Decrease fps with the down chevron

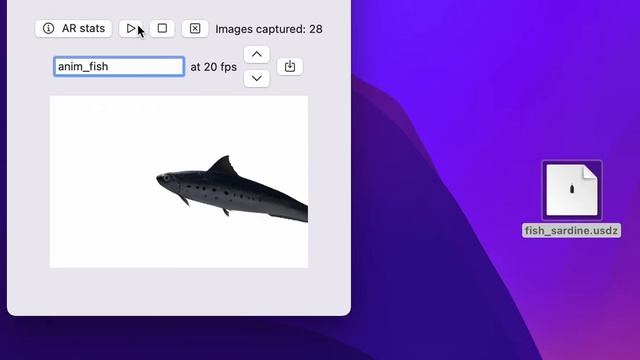click(257, 78)
